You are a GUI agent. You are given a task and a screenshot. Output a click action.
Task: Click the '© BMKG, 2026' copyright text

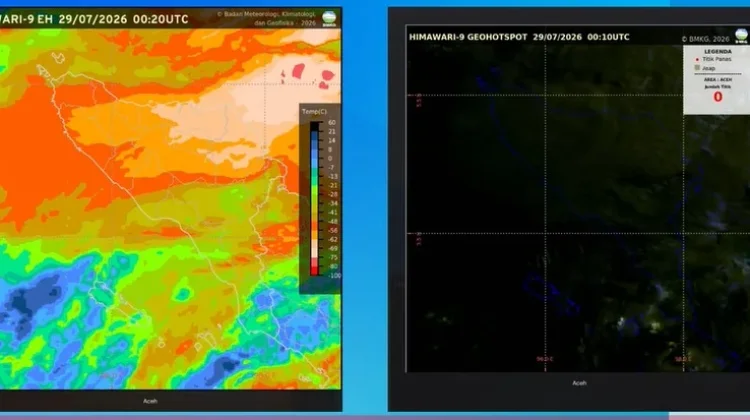tap(706, 39)
